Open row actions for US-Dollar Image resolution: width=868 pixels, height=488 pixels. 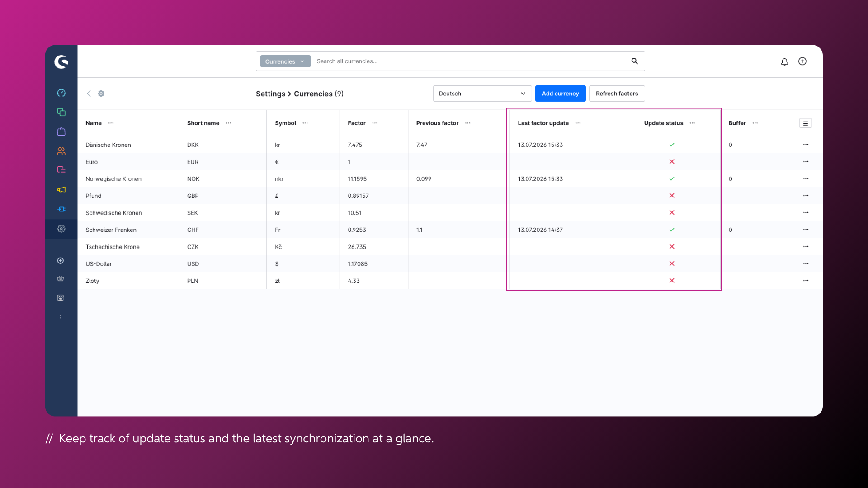click(x=806, y=263)
